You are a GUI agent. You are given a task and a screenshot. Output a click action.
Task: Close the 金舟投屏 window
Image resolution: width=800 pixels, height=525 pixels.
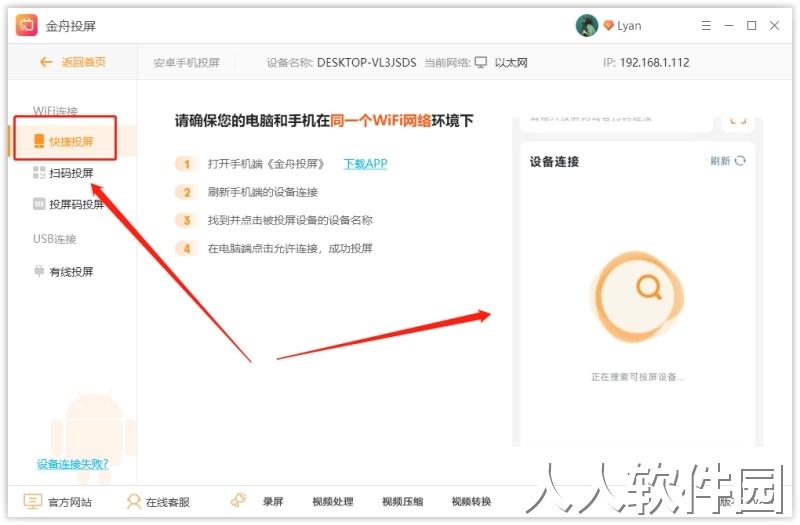pos(774,26)
